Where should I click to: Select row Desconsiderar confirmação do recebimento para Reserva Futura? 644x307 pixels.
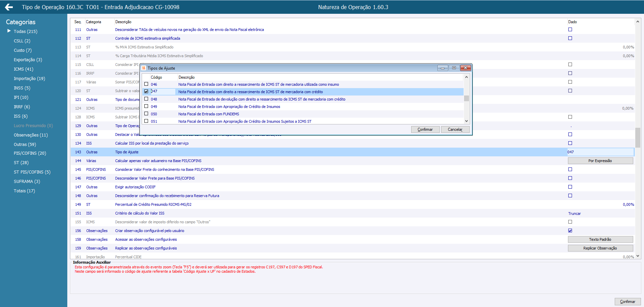352,196
